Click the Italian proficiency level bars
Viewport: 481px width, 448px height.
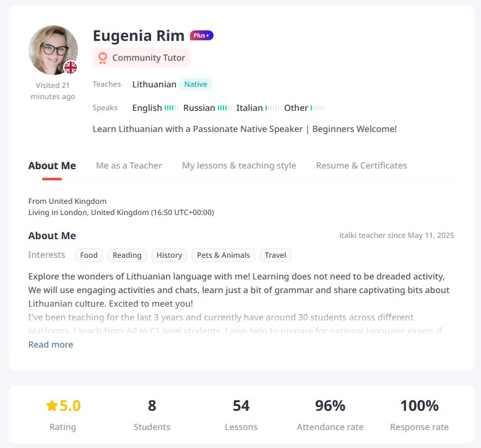(272, 108)
